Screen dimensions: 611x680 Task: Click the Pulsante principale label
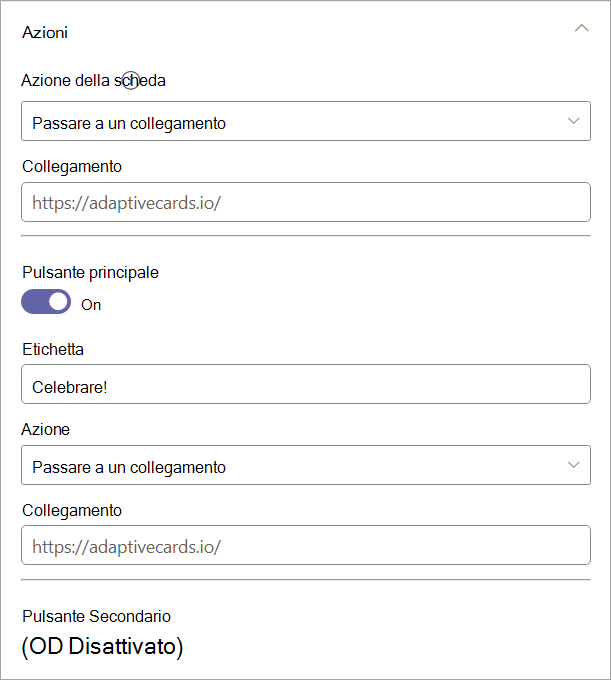pyautogui.click(x=90, y=272)
